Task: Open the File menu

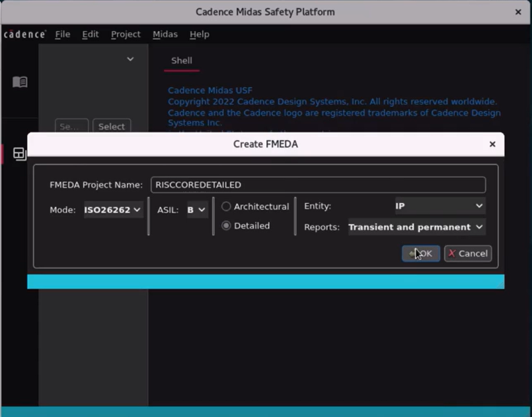Action: click(x=62, y=34)
